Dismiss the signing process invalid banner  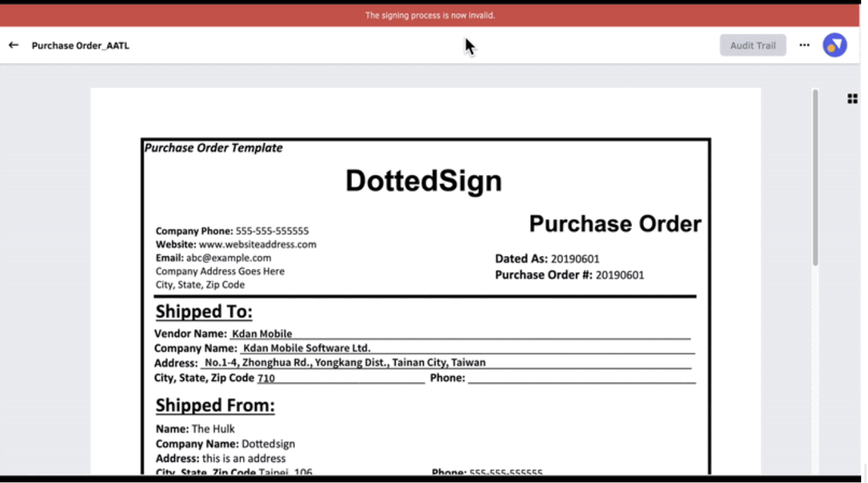point(429,15)
